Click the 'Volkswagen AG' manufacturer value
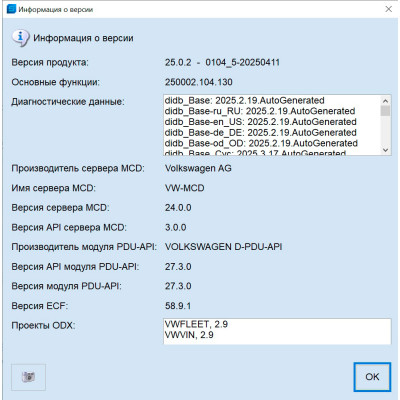The height and width of the screenshot is (400, 400). click(198, 168)
